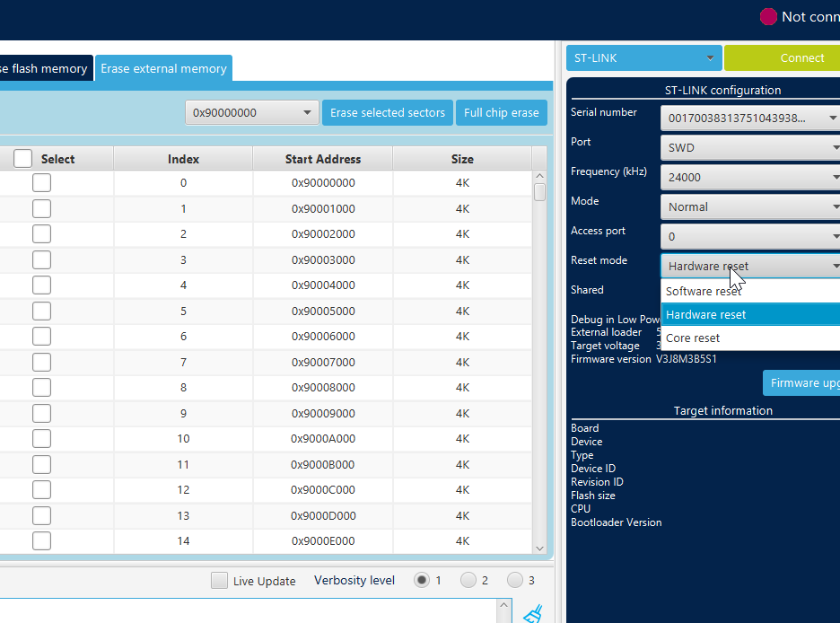Open the Port SWD dropdown
Viewport: 840px width, 623px height.
tap(750, 147)
